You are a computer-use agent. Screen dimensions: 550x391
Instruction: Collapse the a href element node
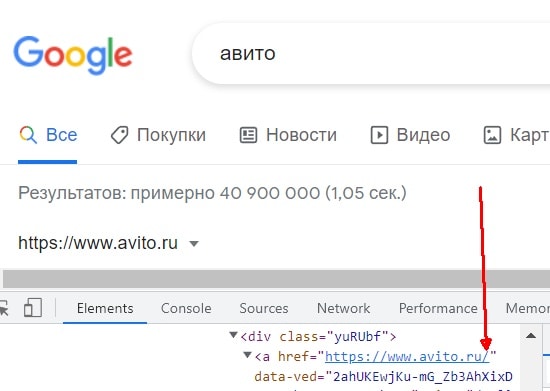(x=247, y=355)
